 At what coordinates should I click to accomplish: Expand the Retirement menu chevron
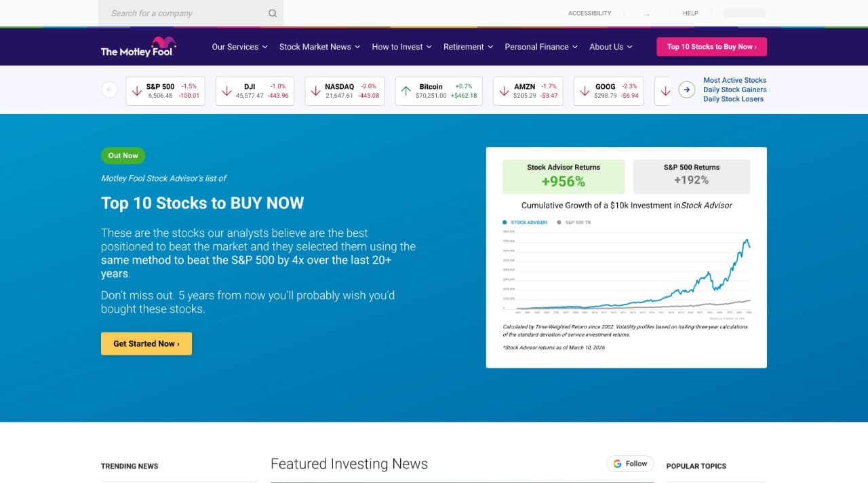pos(490,47)
